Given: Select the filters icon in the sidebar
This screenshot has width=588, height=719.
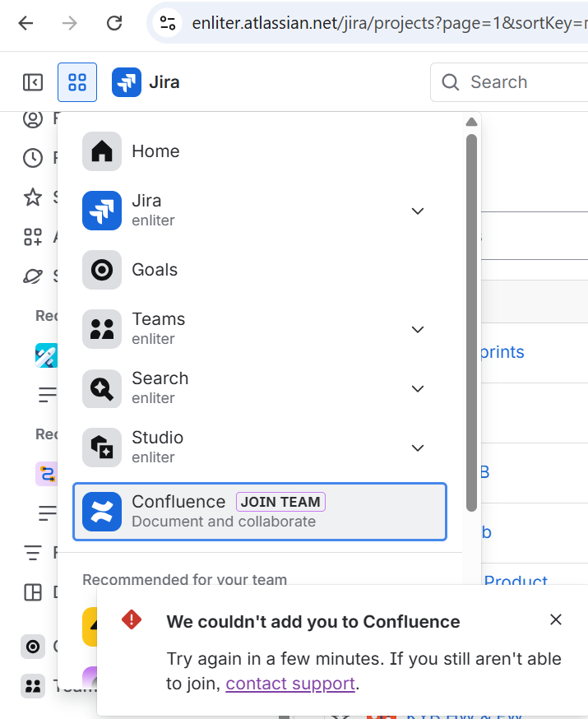Looking at the screenshot, I should coord(33,552).
